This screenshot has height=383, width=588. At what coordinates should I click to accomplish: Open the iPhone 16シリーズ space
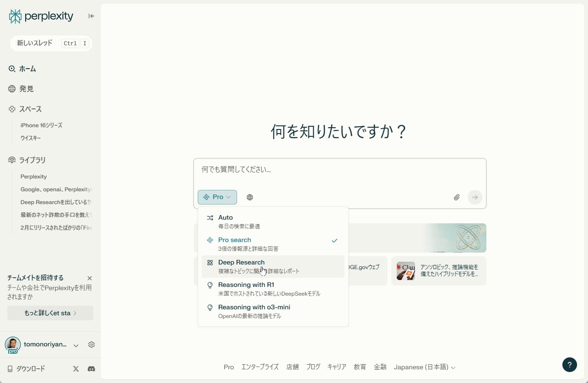(x=41, y=125)
